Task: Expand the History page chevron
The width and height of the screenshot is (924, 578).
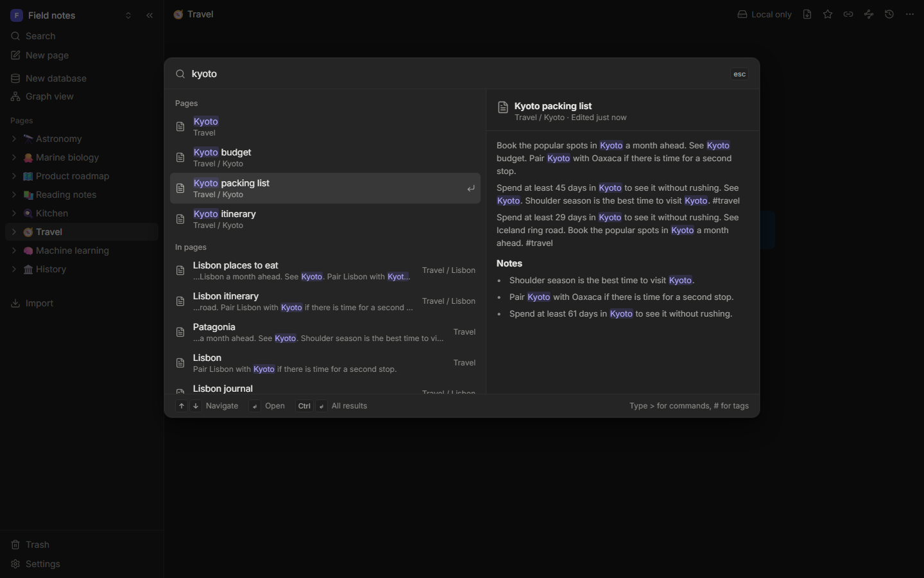Action: [x=14, y=269]
